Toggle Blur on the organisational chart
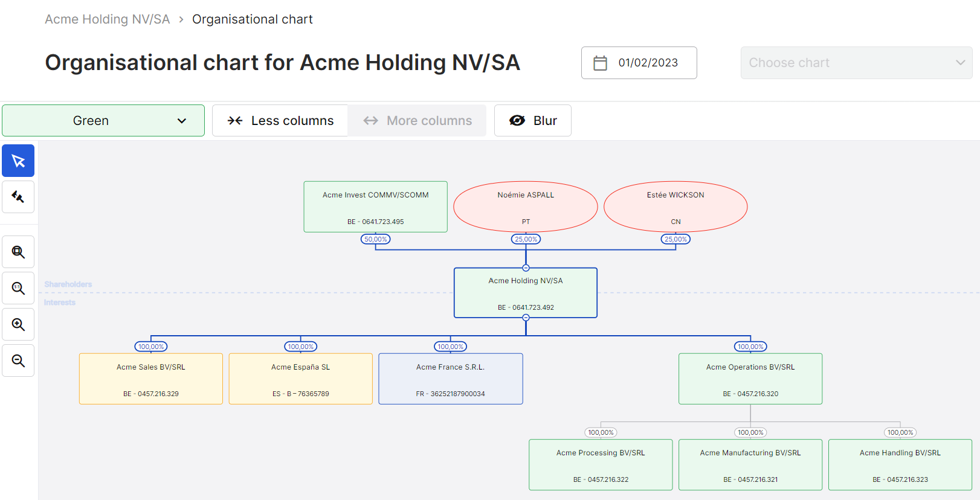This screenshot has width=980, height=500. coord(532,120)
